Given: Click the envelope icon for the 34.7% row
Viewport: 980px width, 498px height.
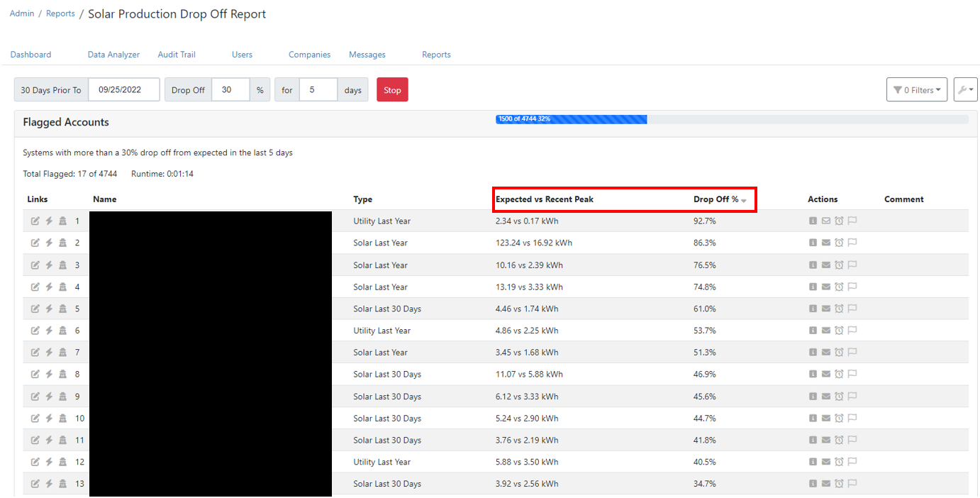Looking at the screenshot, I should pyautogui.click(x=825, y=484).
